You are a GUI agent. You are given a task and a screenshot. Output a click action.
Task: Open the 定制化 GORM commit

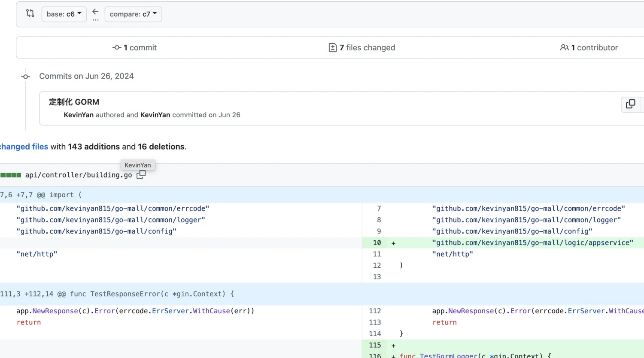74,102
